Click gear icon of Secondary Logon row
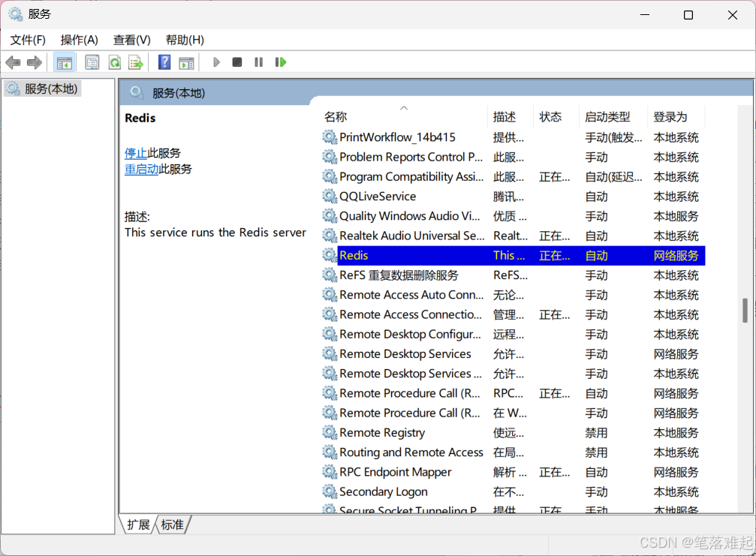The height and width of the screenshot is (556, 756). (x=330, y=491)
